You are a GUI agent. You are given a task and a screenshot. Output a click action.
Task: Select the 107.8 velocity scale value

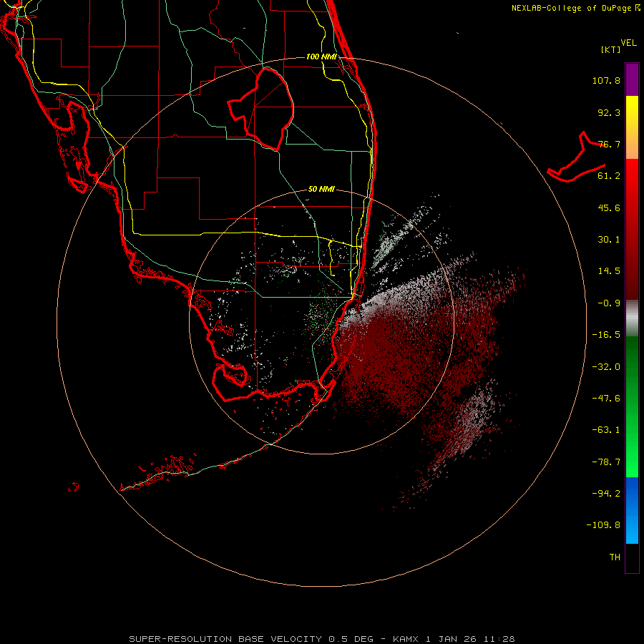click(x=606, y=80)
